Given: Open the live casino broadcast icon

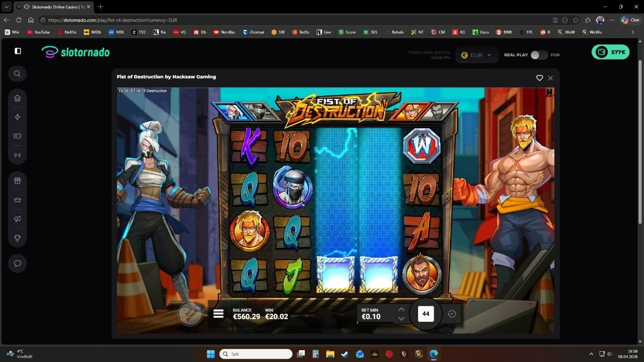Looking at the screenshot, I should coord(18,156).
